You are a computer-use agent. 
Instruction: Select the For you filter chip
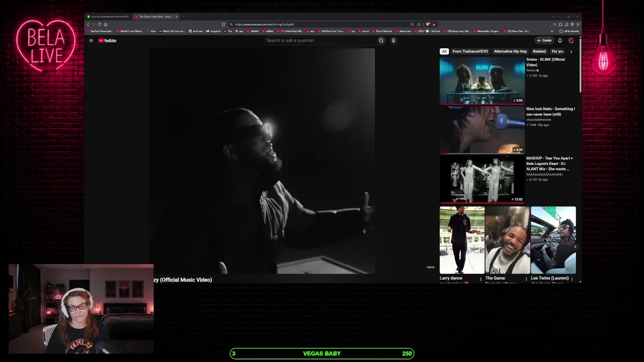tap(558, 51)
